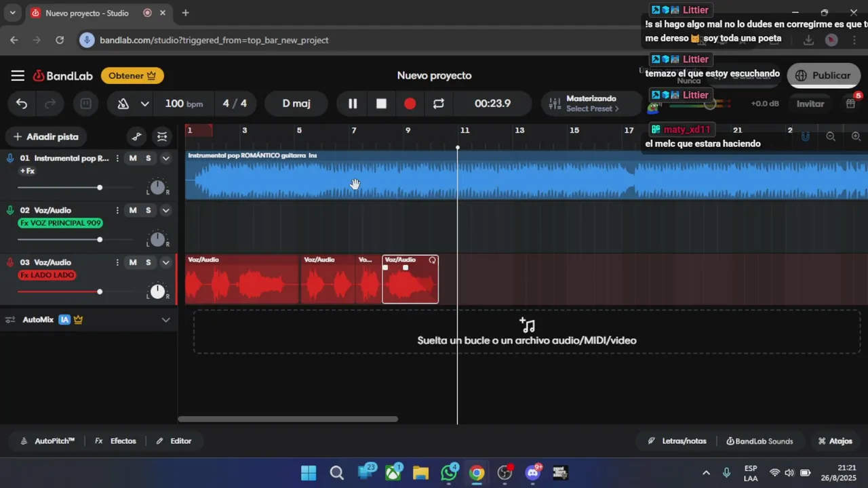Open the AutoPitch tab
Screen dimensions: 868x488
tap(47, 441)
